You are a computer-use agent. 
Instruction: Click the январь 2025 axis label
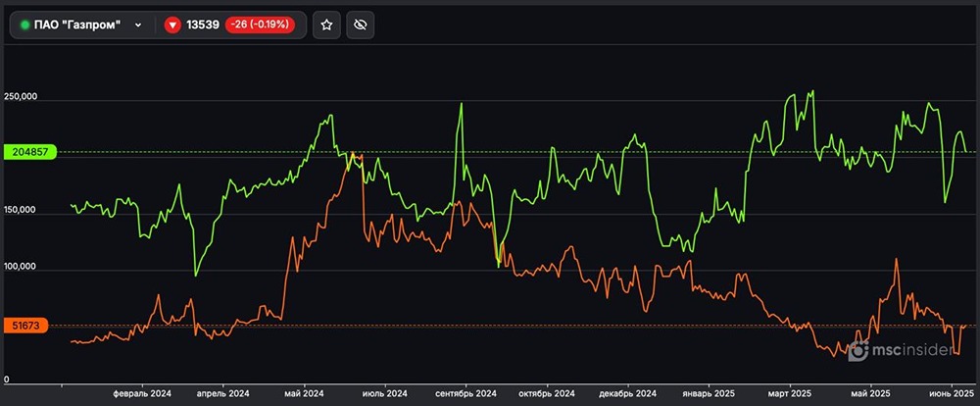pyautogui.click(x=709, y=394)
